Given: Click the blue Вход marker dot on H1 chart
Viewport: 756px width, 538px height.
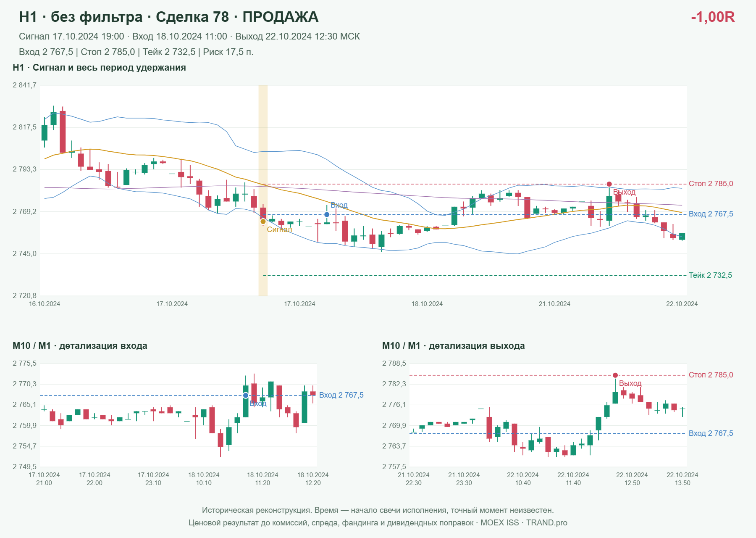Looking at the screenshot, I should point(327,215).
